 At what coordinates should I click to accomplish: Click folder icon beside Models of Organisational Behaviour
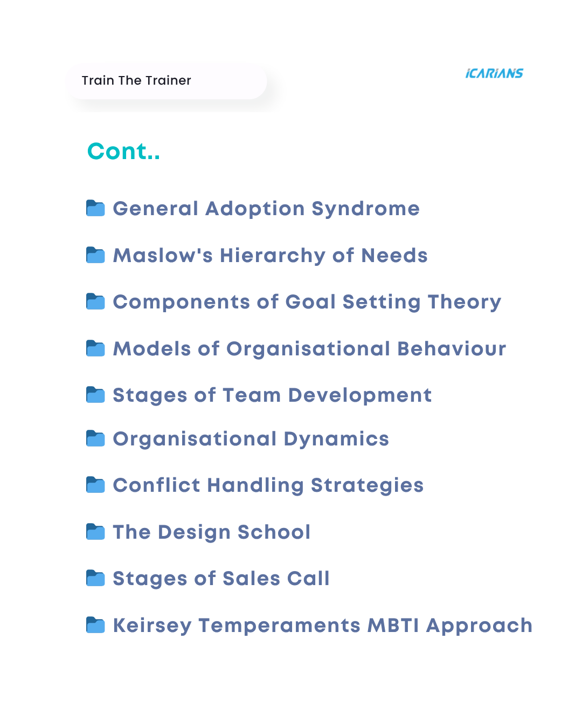coord(95,348)
